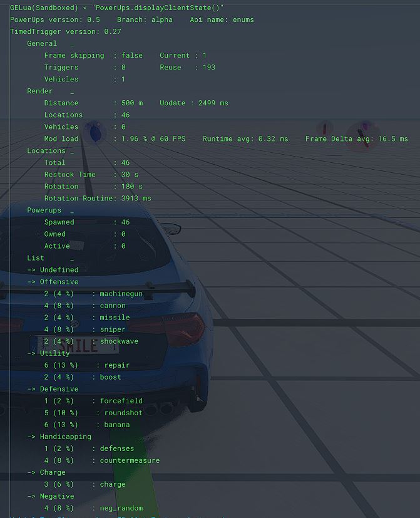Click the '-> Charge' group line

click(46, 472)
